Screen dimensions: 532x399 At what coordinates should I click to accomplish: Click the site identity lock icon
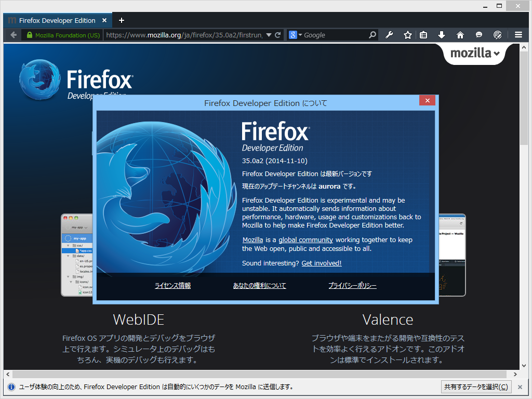[31, 35]
